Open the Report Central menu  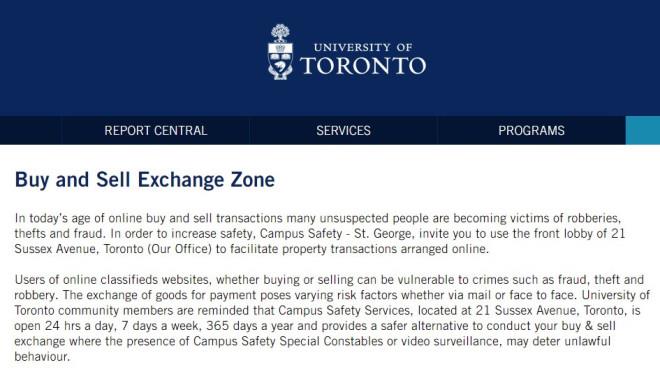pos(156,130)
